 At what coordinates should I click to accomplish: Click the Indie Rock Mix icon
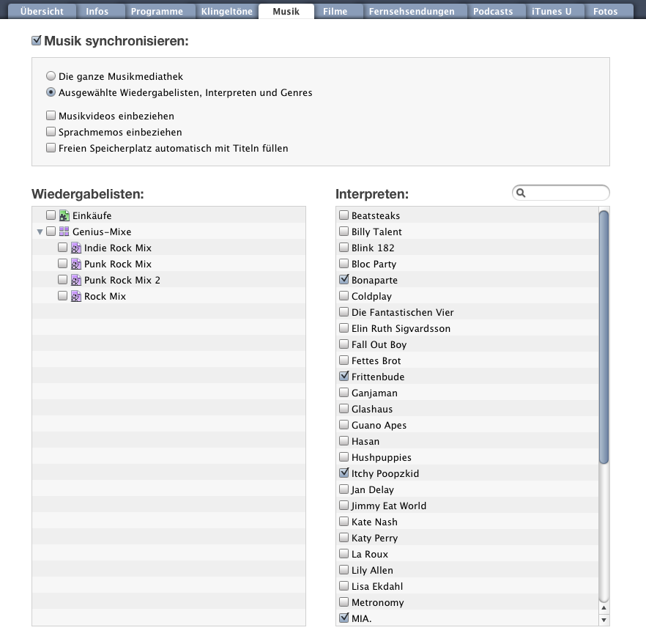tap(76, 248)
